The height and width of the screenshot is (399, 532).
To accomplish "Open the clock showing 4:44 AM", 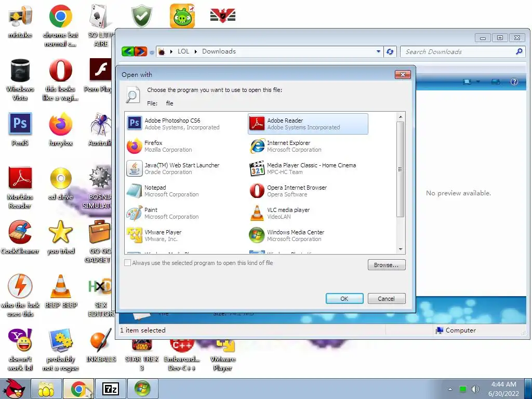I will [503, 389].
